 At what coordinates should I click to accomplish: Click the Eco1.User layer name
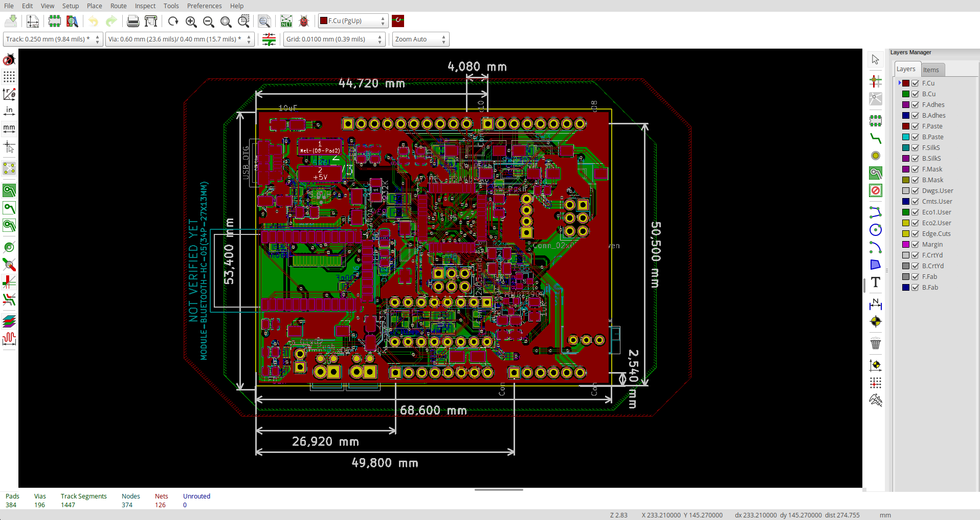click(x=937, y=212)
